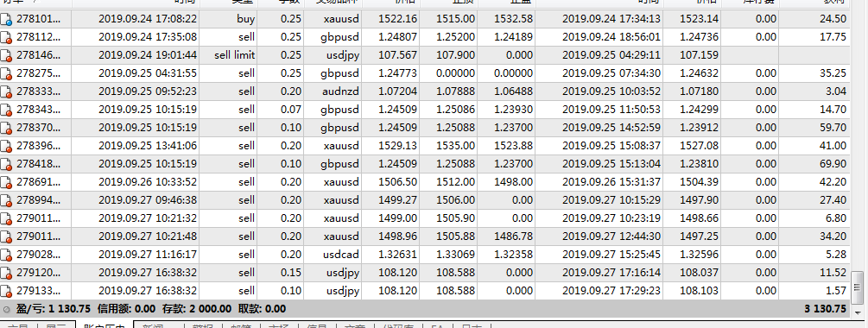Click the profit value 42.20
The width and height of the screenshot is (868, 328).
[833, 182]
